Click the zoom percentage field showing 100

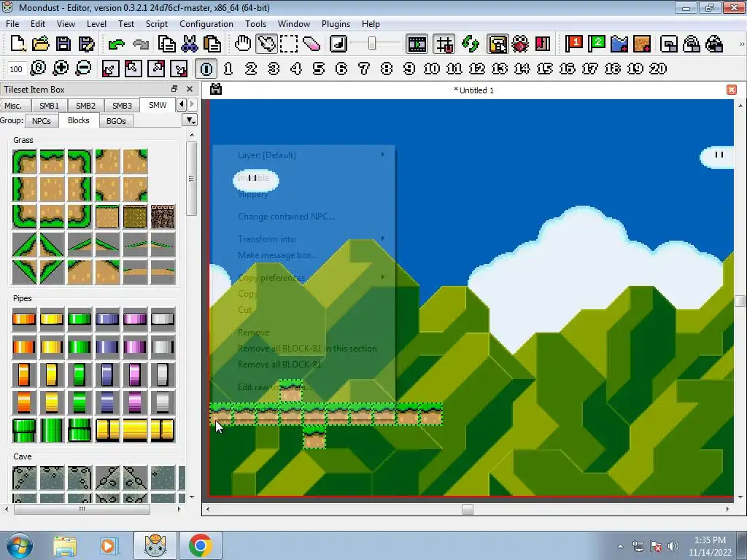tap(16, 69)
